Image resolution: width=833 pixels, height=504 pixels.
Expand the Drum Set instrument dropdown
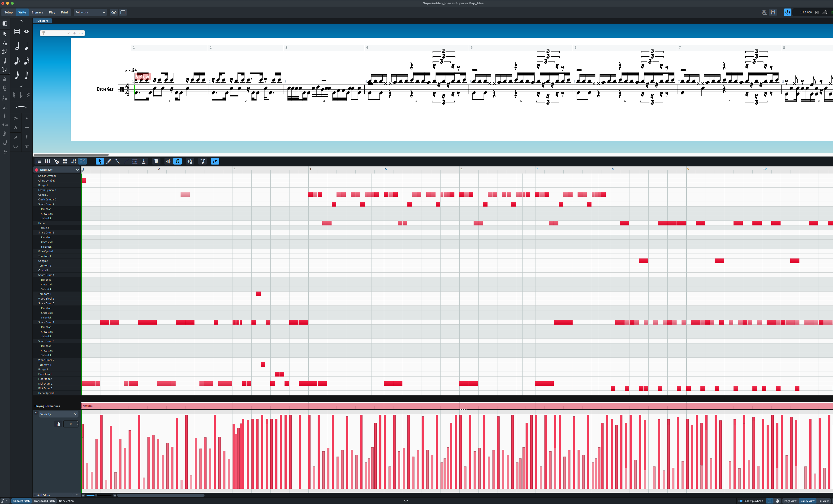[77, 170]
